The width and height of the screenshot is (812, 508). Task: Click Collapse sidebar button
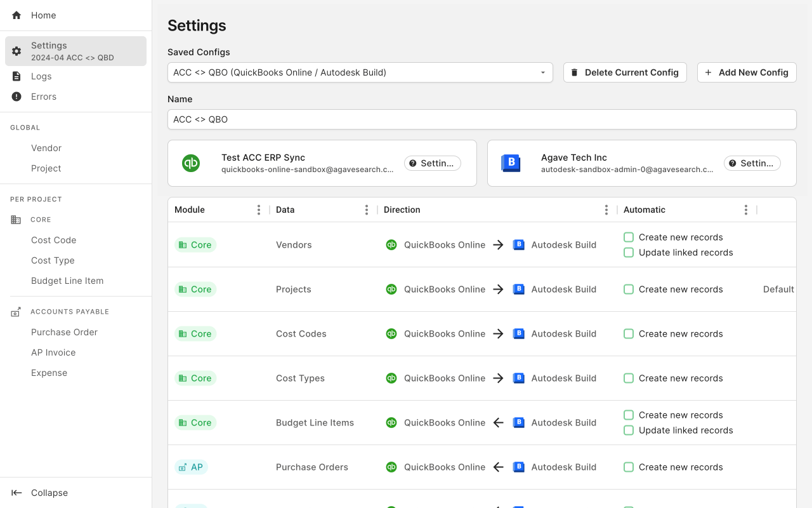75,493
